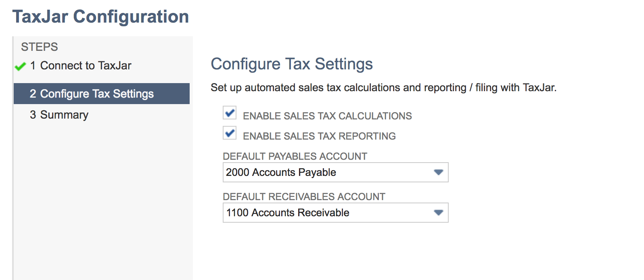Open step 1 Connect to TaxJar
Viewport: 644px width, 280px height.
coord(81,66)
